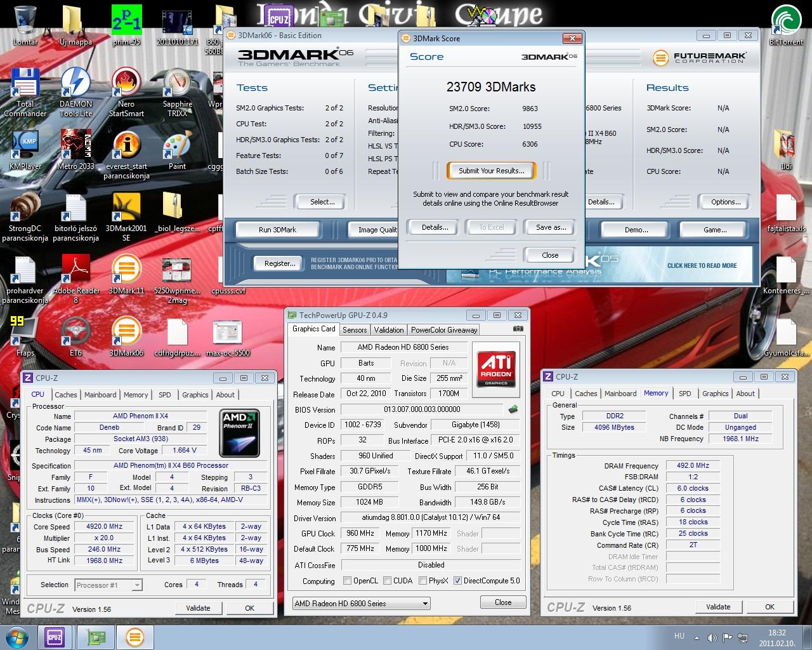Click OK in right CPU-Z window
This screenshot has height=650, width=812.
[x=769, y=607]
